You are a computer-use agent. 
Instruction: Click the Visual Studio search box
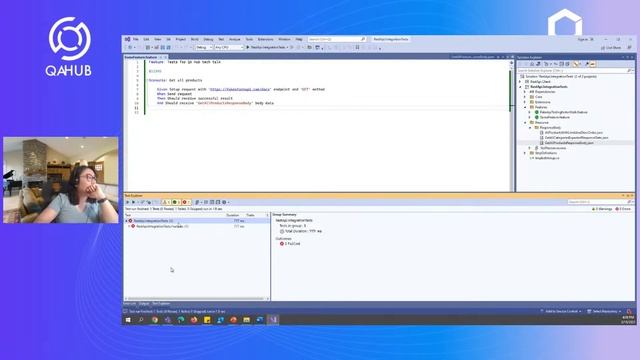click(337, 39)
